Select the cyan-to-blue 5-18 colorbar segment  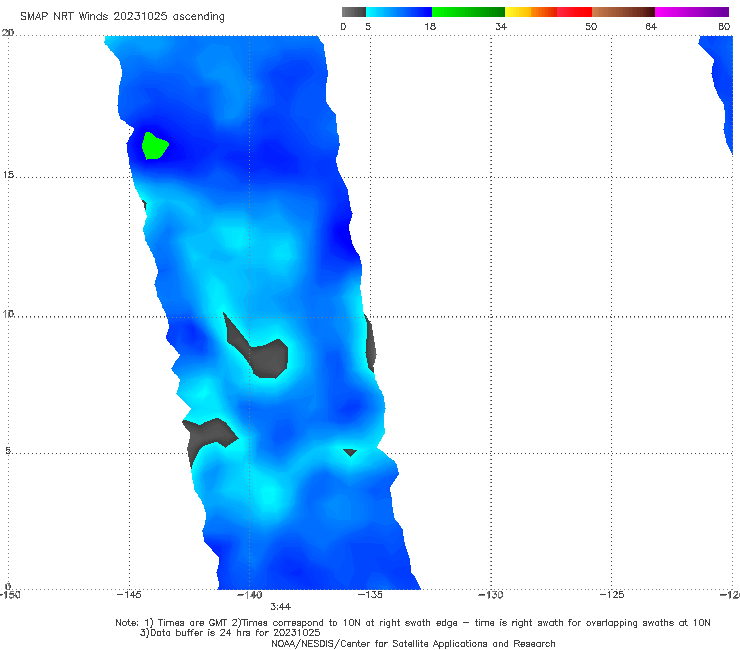pos(399,12)
